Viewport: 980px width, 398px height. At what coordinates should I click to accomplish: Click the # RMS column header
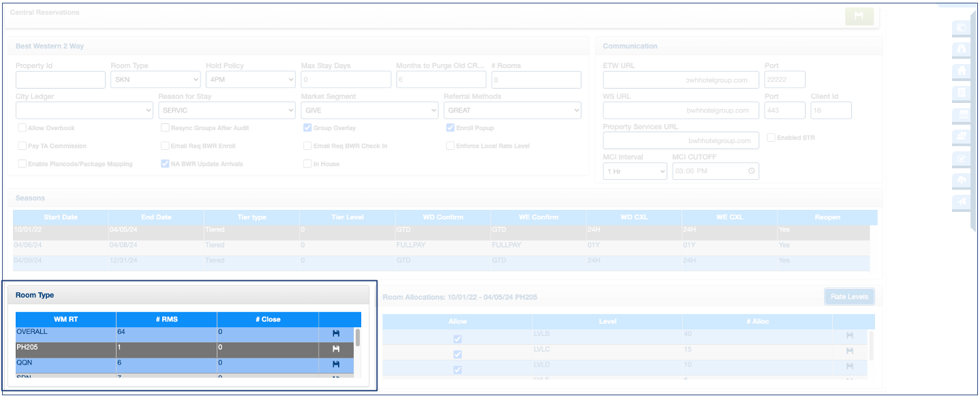(166, 319)
